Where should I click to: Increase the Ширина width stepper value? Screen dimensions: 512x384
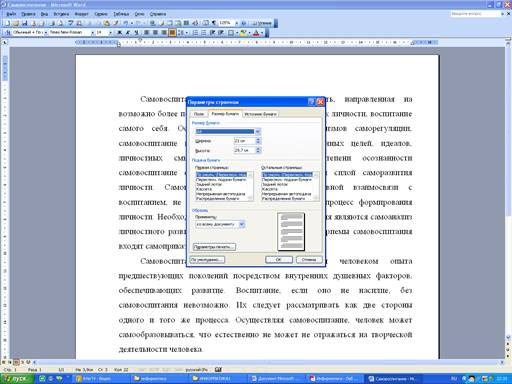pos(258,139)
